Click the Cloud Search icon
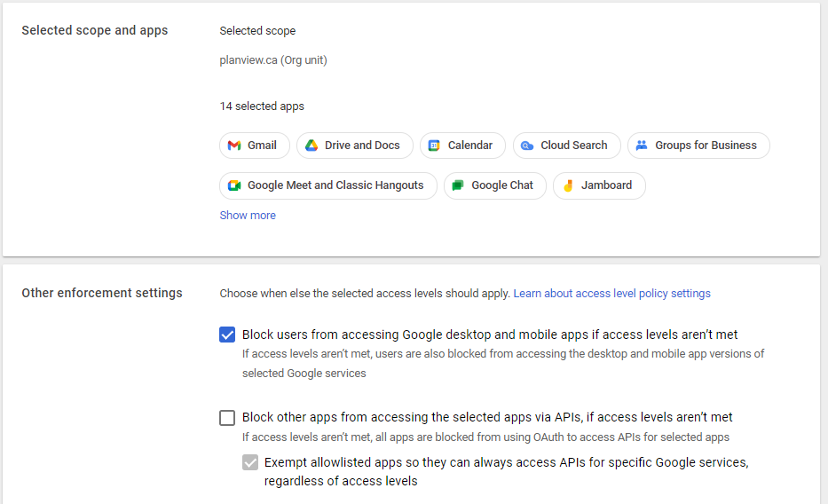 pos(527,146)
